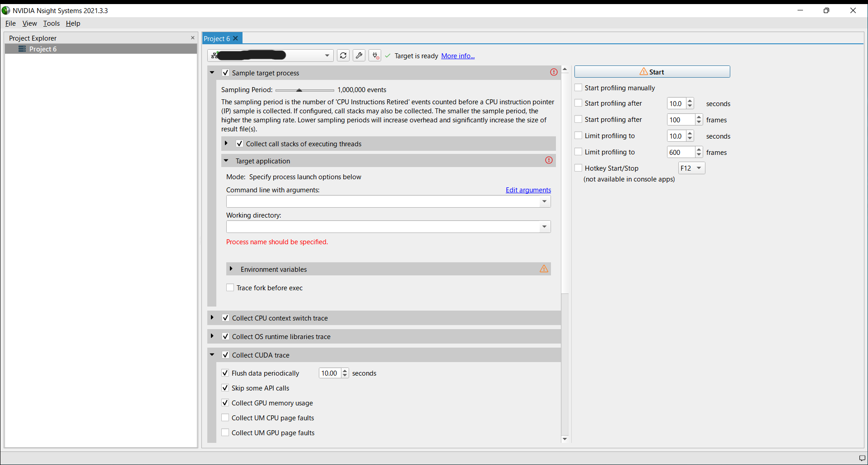The width and height of the screenshot is (868, 465).
Task: Expand Collect OS runtime libraries trace section
Action: point(212,336)
